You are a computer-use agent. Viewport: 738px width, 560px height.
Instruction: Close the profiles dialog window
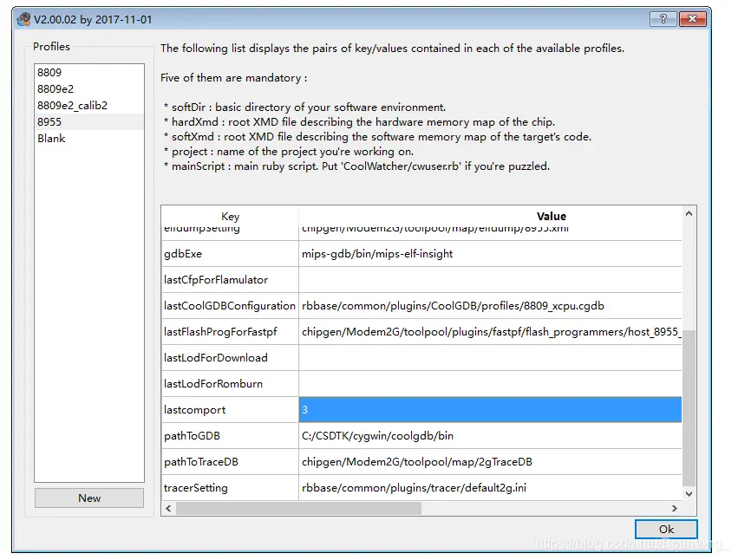point(692,19)
